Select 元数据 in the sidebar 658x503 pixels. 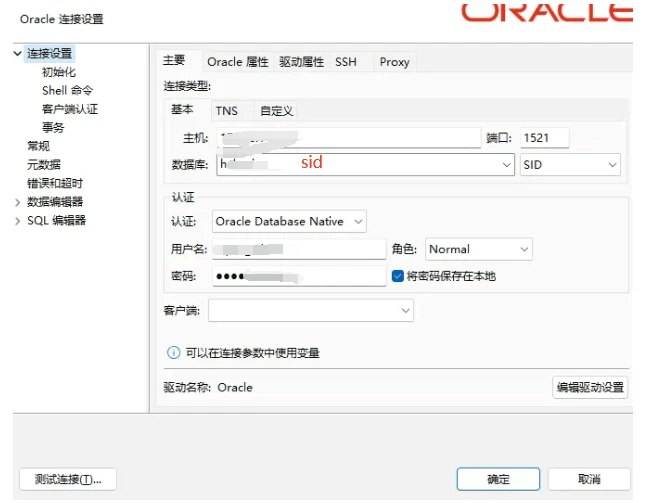tap(44, 164)
